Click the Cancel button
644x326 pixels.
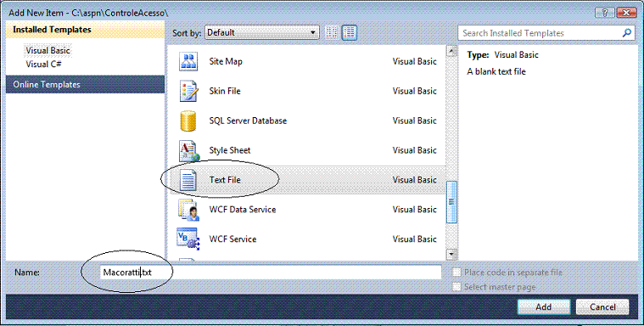pyautogui.click(x=602, y=306)
